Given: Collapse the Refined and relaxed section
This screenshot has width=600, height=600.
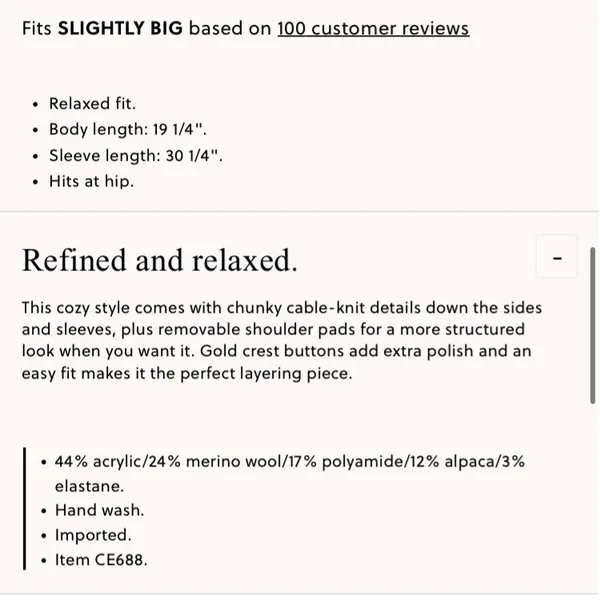Looking at the screenshot, I should pyautogui.click(x=557, y=257).
